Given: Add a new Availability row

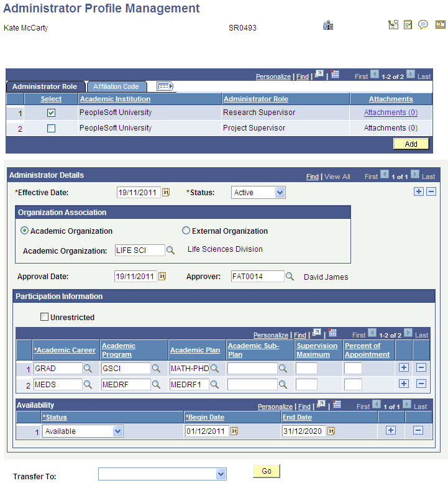Looking at the screenshot, I should pyautogui.click(x=391, y=430).
